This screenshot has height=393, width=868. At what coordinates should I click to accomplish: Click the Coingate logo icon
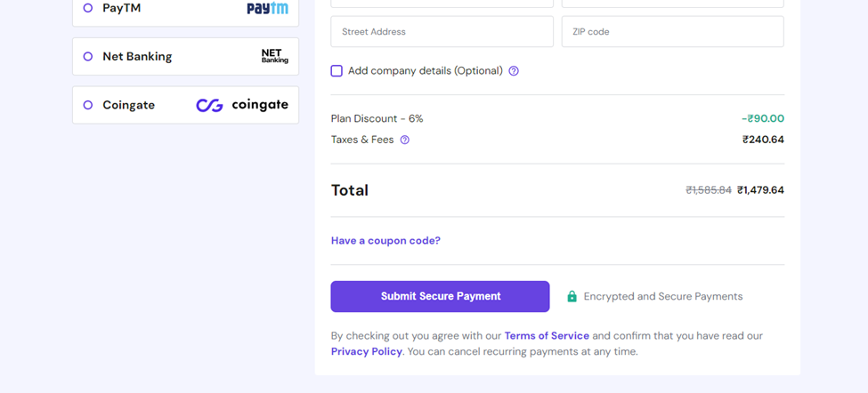point(242,105)
